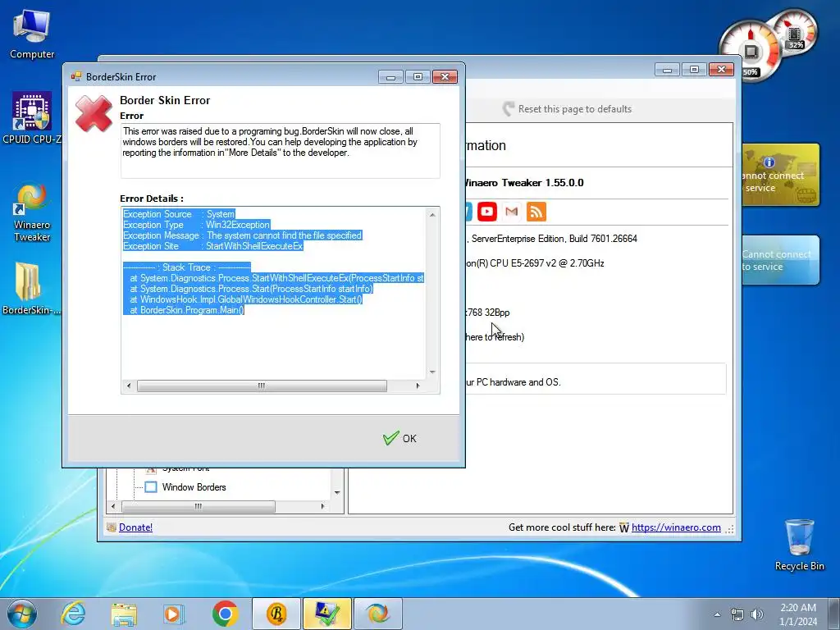
Task: Minimize the BorderSkin Error dialog
Action: [390, 77]
